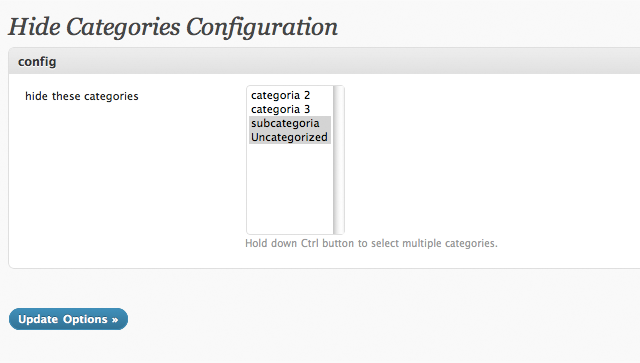Toggle the highlighted "Uncategorized" option

pos(290,137)
